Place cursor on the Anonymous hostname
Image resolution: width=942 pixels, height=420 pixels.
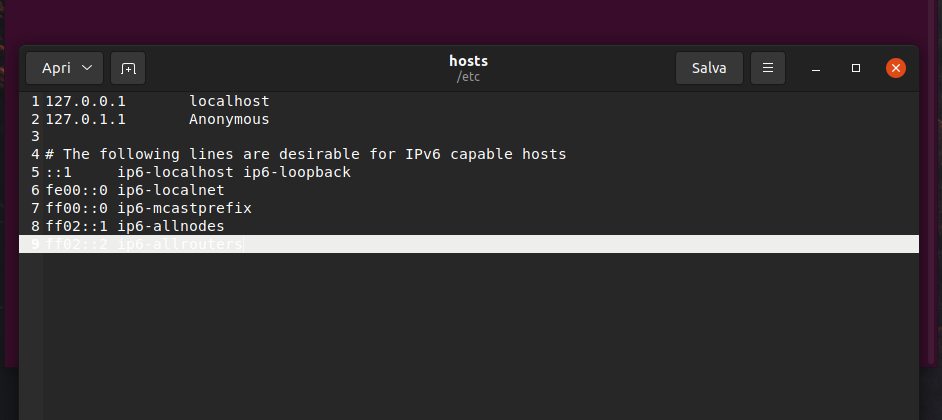pyautogui.click(x=229, y=119)
